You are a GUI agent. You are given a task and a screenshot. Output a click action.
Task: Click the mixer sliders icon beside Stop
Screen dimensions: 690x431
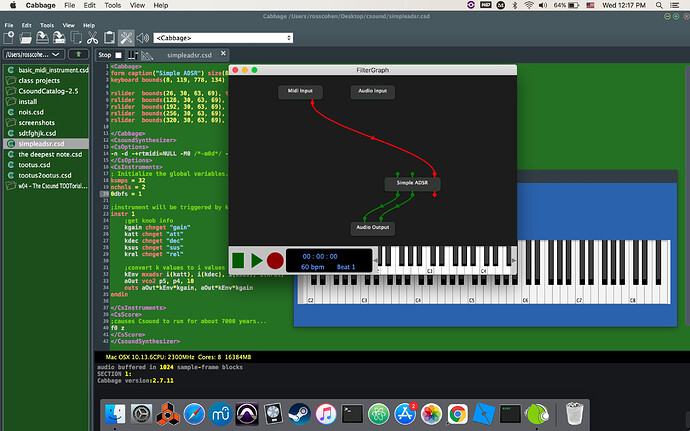[x=132, y=55]
